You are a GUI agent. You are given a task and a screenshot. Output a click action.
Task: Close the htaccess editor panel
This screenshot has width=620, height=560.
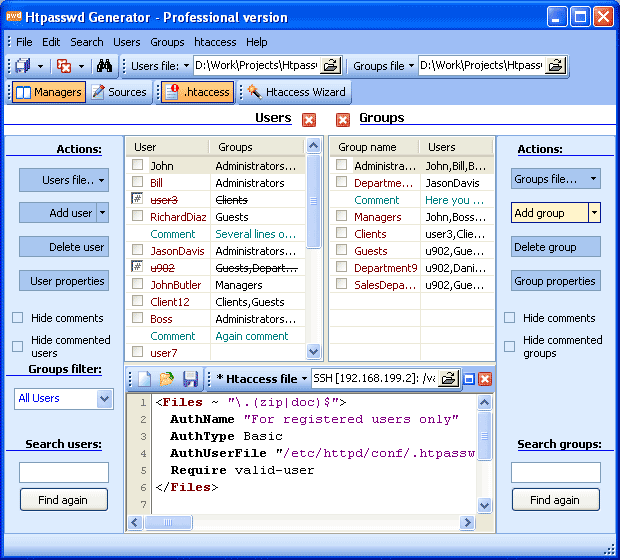(485, 379)
